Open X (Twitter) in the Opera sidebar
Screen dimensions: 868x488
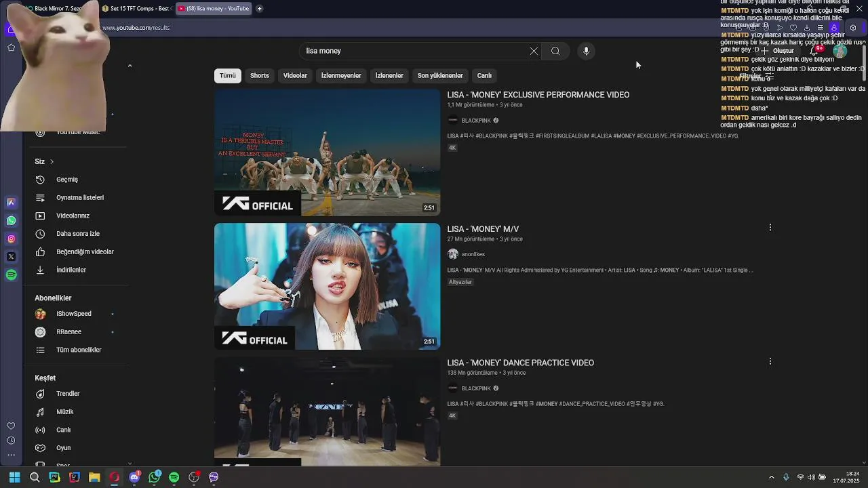(11, 256)
